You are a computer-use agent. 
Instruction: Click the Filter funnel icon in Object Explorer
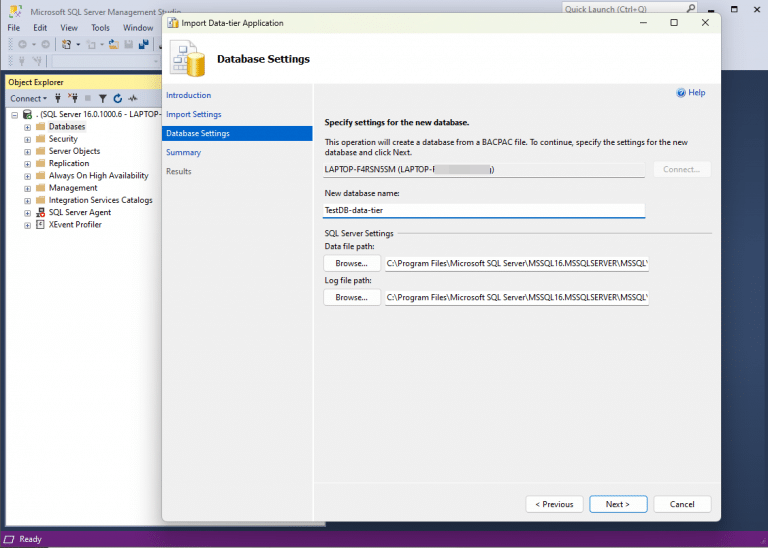click(102, 98)
